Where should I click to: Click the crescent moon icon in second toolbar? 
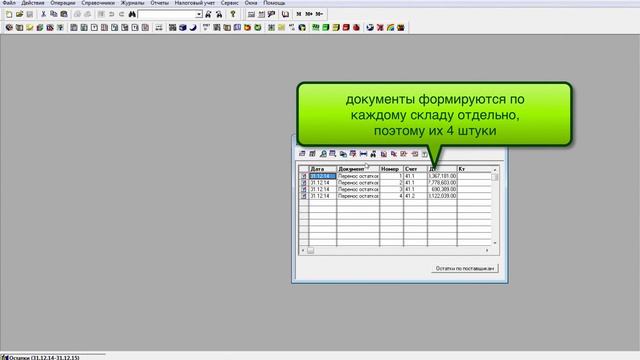pos(193,27)
